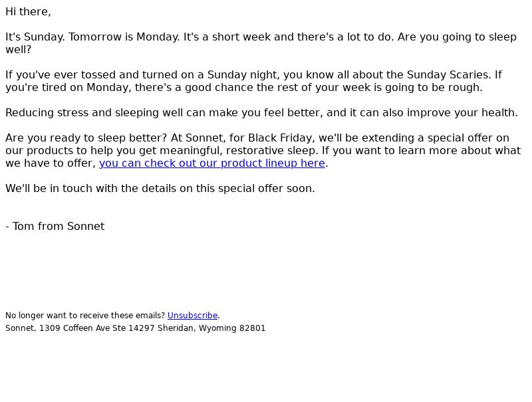This screenshot has height=402, width=532.
Task: Click the word 'Sheridan' in the address
Action: pyautogui.click(x=176, y=328)
